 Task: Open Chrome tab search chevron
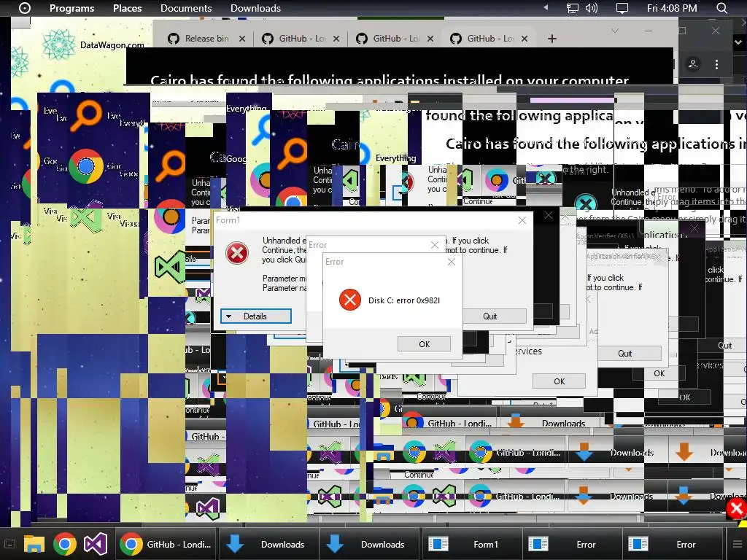(x=615, y=31)
